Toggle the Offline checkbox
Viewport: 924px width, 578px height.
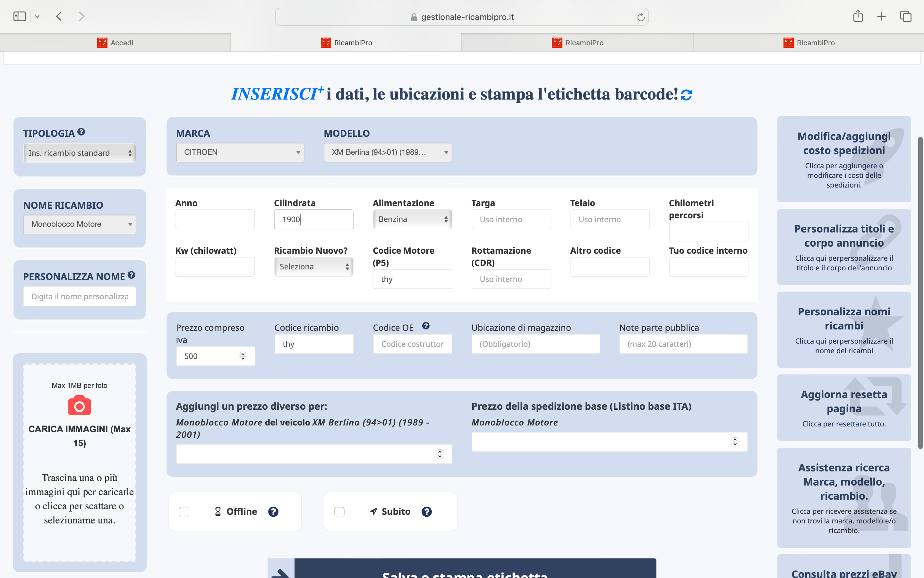click(x=184, y=512)
